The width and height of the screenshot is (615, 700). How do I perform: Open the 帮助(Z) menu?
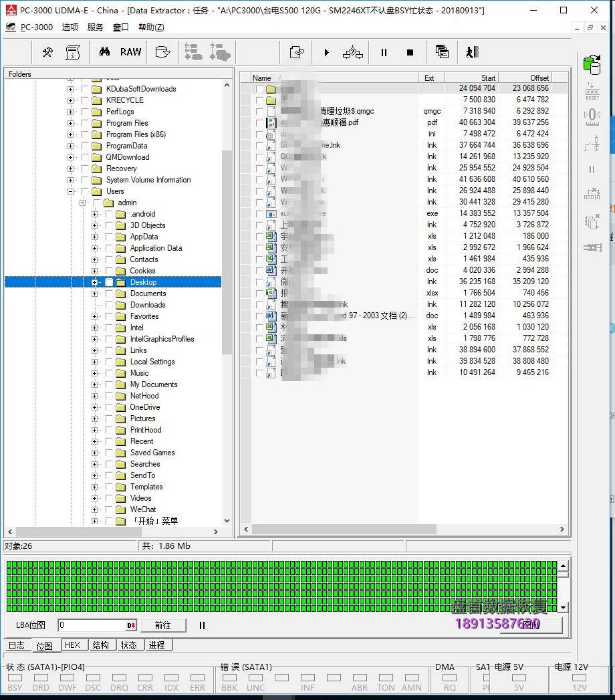151,27
